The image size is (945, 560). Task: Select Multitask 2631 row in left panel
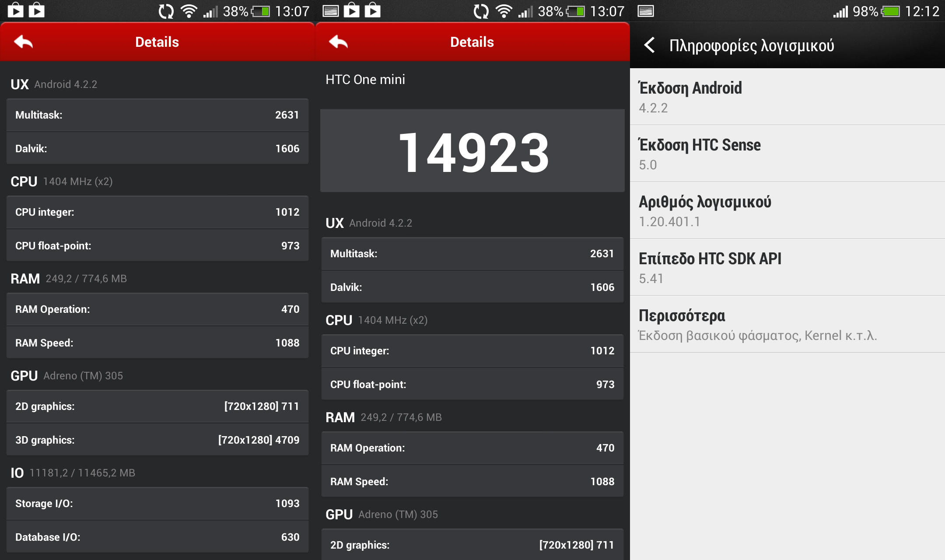[x=157, y=115]
